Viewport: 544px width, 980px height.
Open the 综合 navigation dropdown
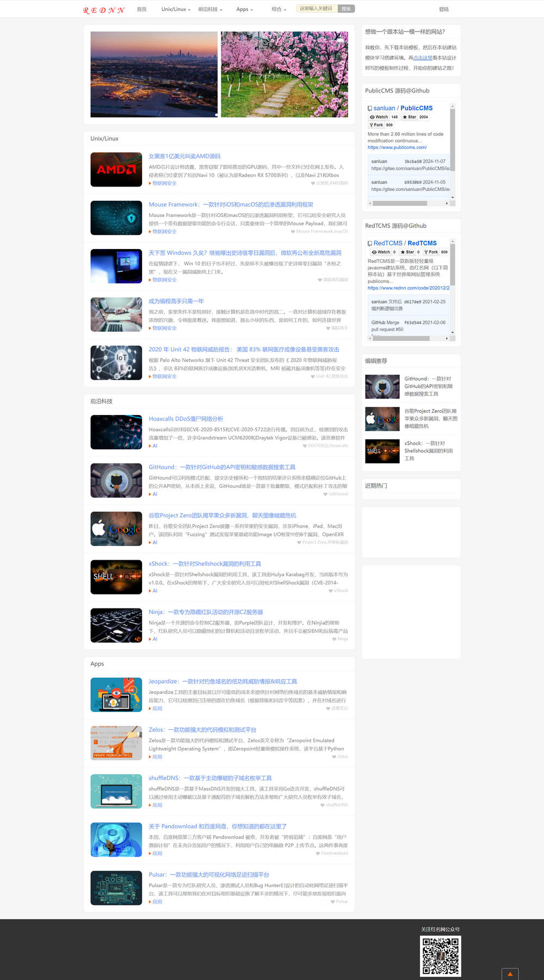279,9
